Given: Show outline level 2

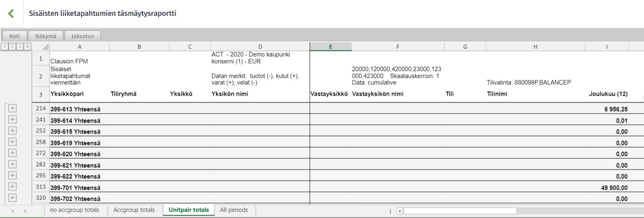Looking at the screenshot, I should point(12,46).
